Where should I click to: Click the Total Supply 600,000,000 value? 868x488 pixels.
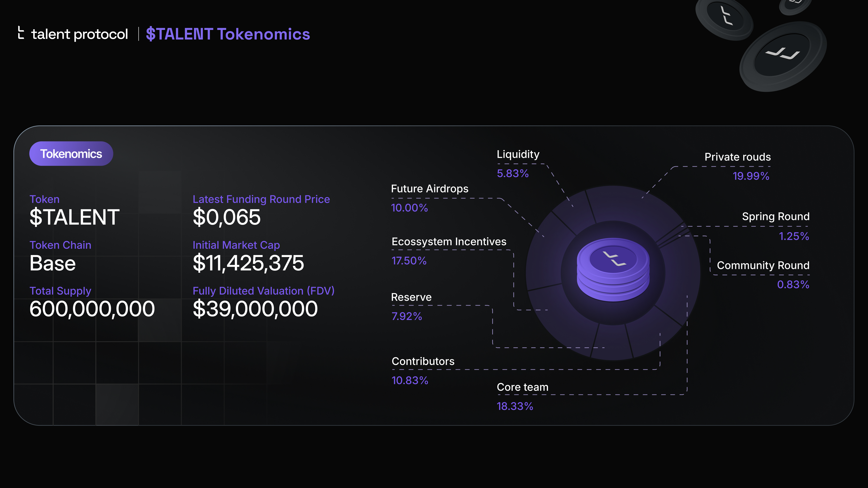[92, 309]
